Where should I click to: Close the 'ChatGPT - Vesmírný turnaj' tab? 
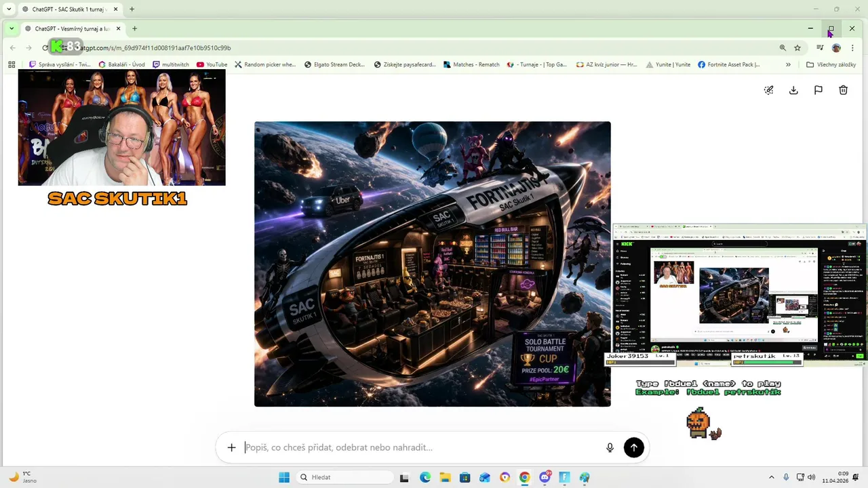click(119, 28)
